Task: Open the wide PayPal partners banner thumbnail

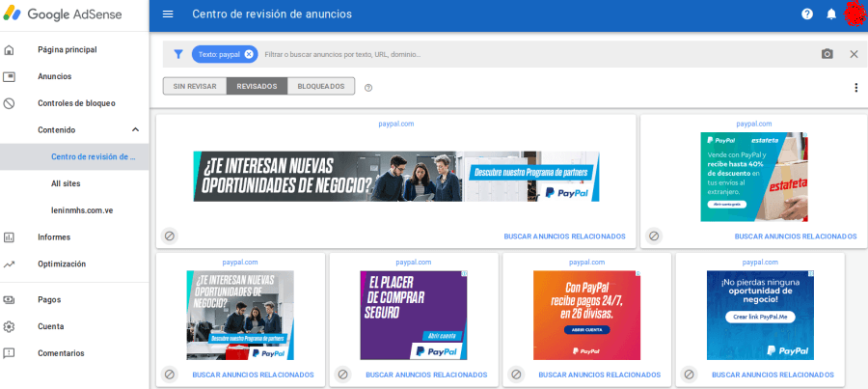Action: click(x=396, y=177)
